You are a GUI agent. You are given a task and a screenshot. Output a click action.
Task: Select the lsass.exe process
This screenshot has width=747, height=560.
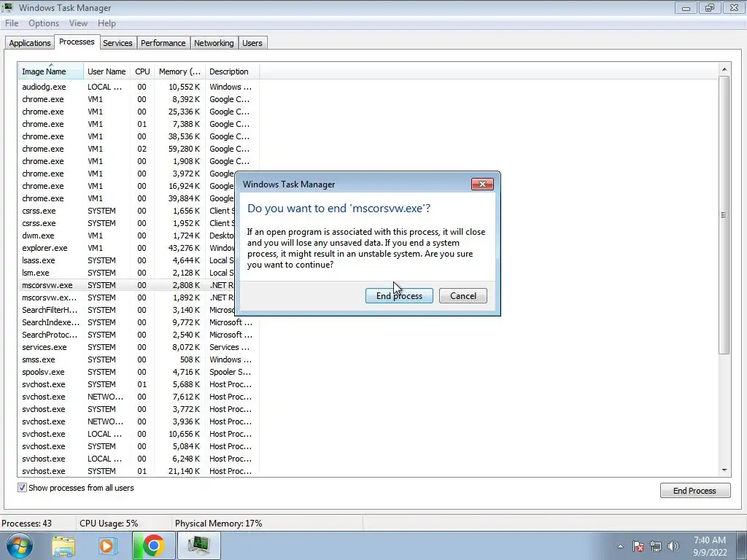pos(127,260)
